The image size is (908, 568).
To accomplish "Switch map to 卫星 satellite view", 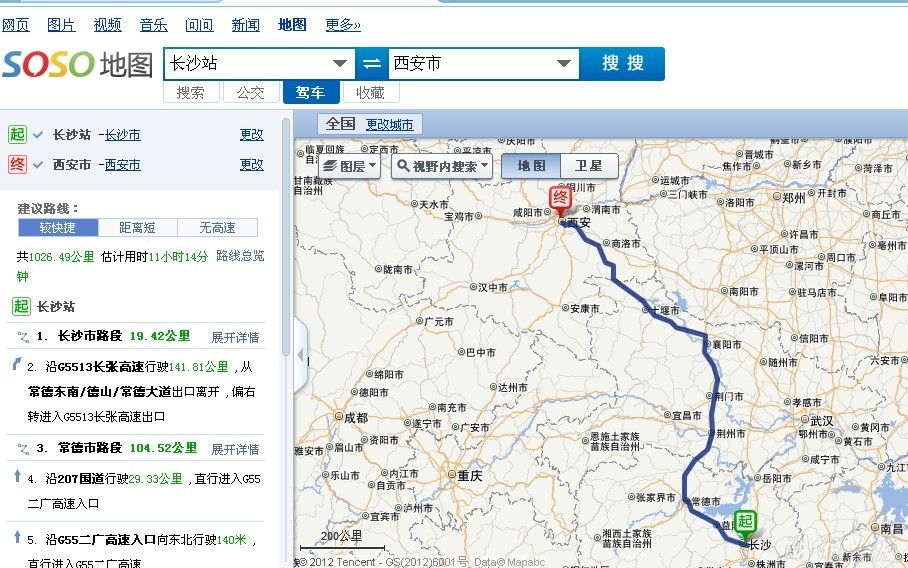I will (589, 166).
